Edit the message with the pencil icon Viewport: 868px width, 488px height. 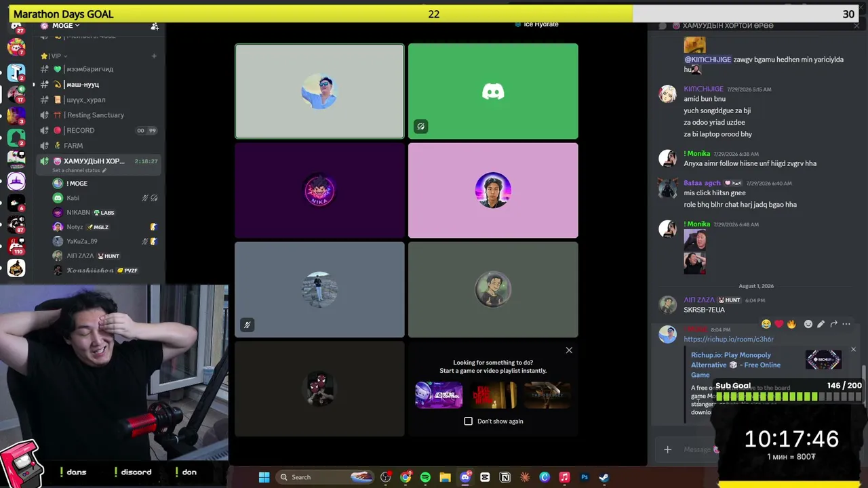pos(821,324)
